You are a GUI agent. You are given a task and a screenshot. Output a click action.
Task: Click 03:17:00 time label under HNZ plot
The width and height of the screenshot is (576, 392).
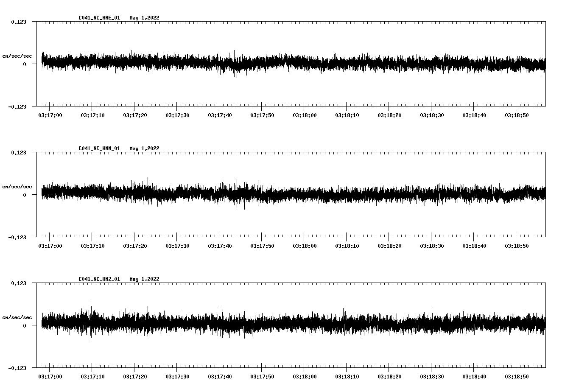click(50, 376)
